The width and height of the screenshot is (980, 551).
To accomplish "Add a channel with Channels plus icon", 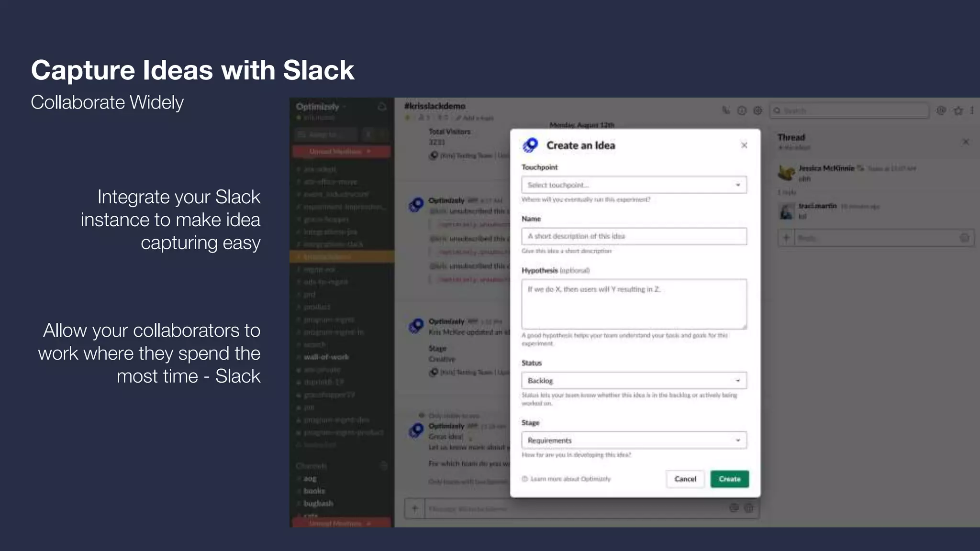I will coord(383,465).
